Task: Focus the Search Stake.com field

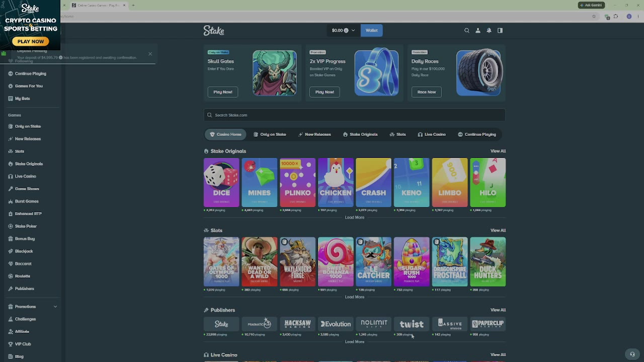Action: [355, 115]
